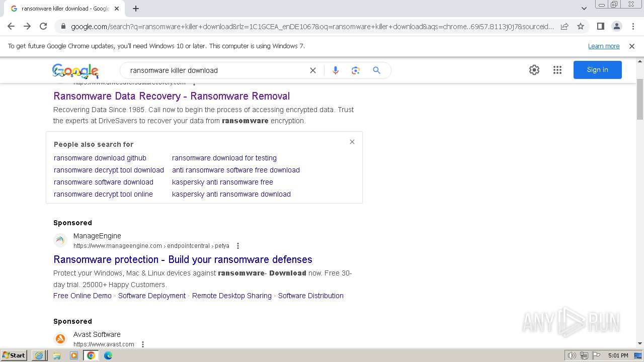Open the tab search dropdown arrow
This screenshot has height=362, width=644.
[x=584, y=9]
